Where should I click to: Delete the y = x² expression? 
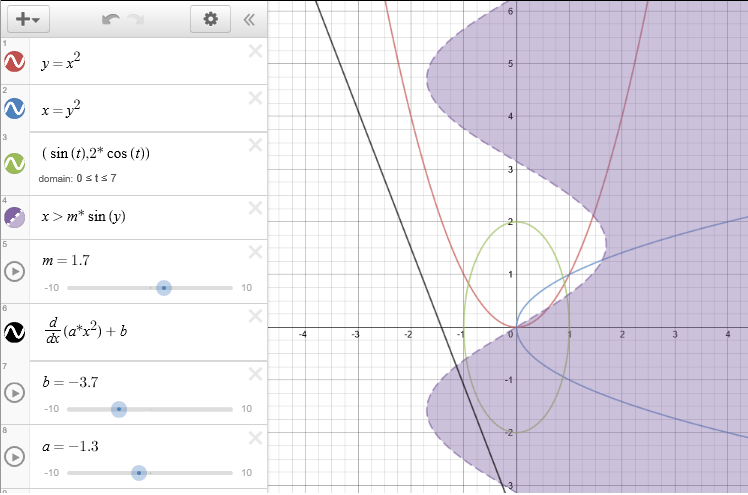pyautogui.click(x=255, y=51)
